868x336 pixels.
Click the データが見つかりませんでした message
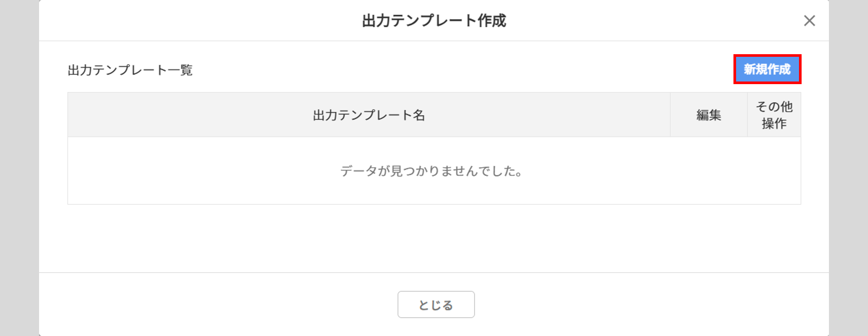click(x=431, y=171)
